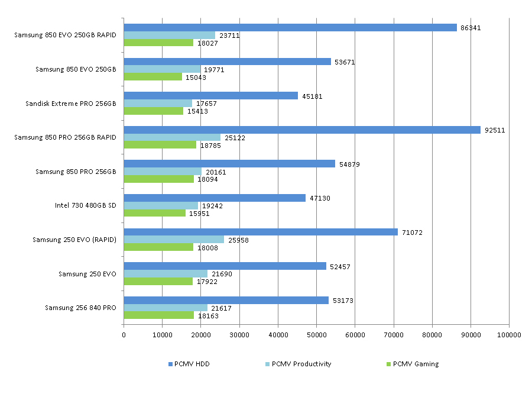Select the data label "53173"

point(343,301)
